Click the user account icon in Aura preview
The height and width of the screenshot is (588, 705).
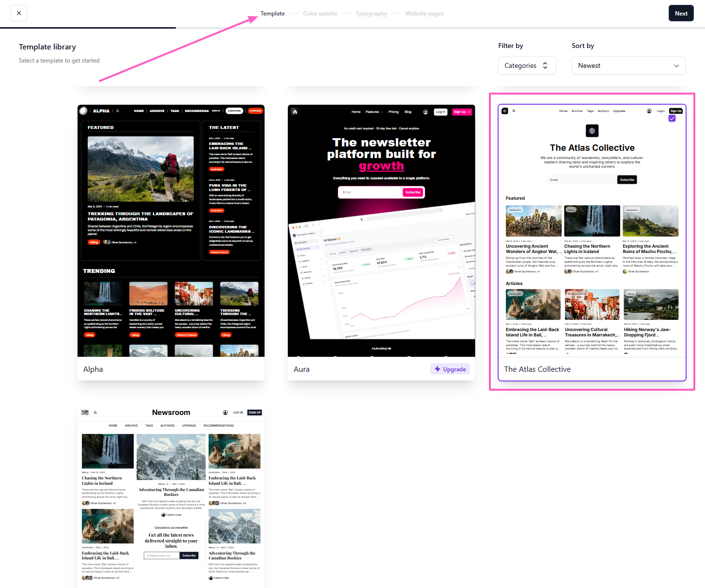tap(425, 112)
